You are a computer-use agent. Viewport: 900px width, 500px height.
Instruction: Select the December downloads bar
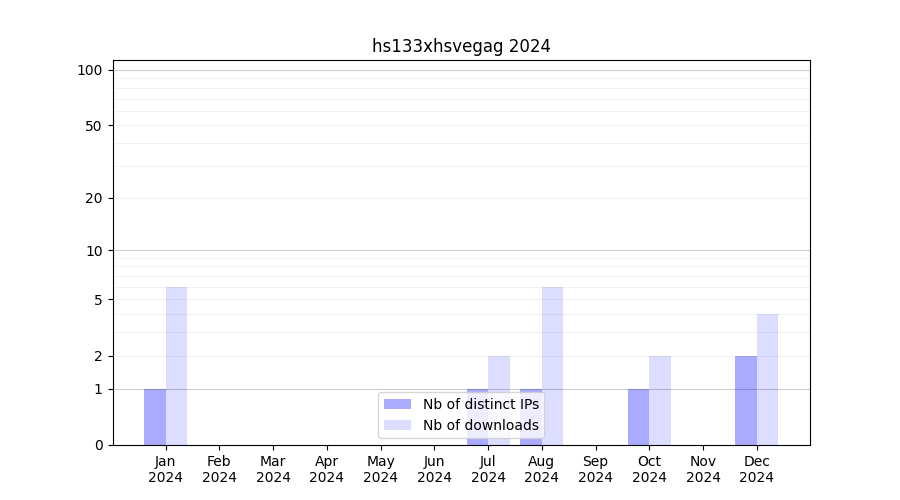click(x=767, y=379)
